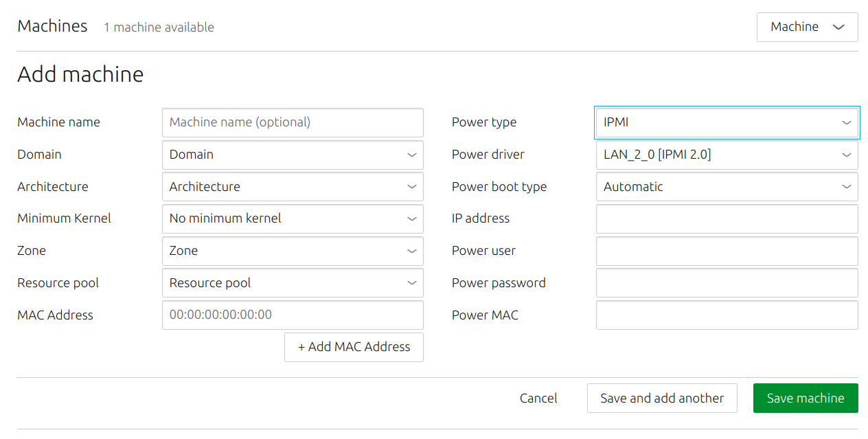Click the Power user text field
868x439 pixels.
click(x=727, y=251)
